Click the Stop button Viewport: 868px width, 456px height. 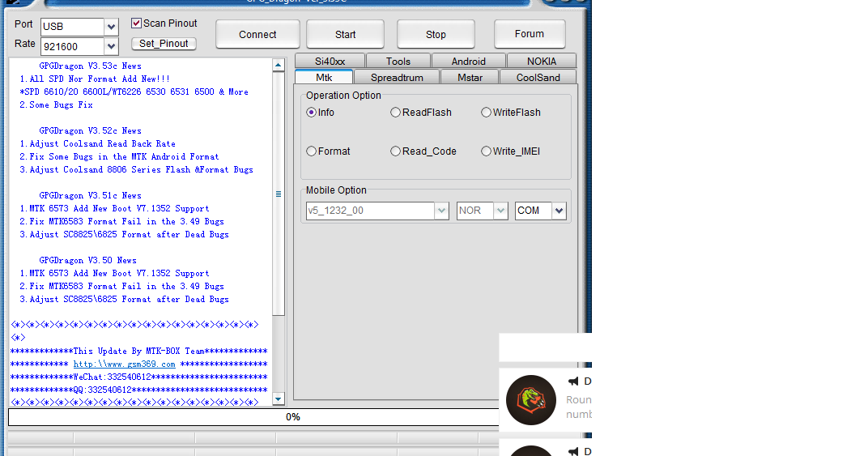coord(436,34)
